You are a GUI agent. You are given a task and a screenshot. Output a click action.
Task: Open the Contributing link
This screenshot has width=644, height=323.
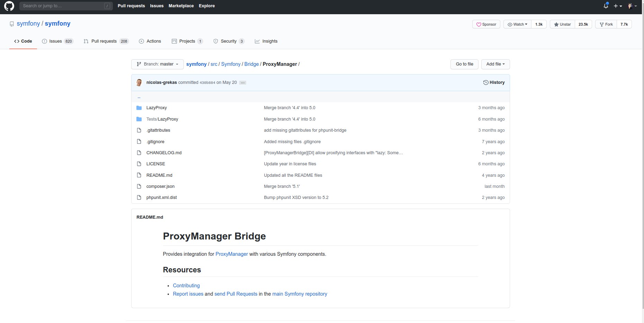pos(186,286)
